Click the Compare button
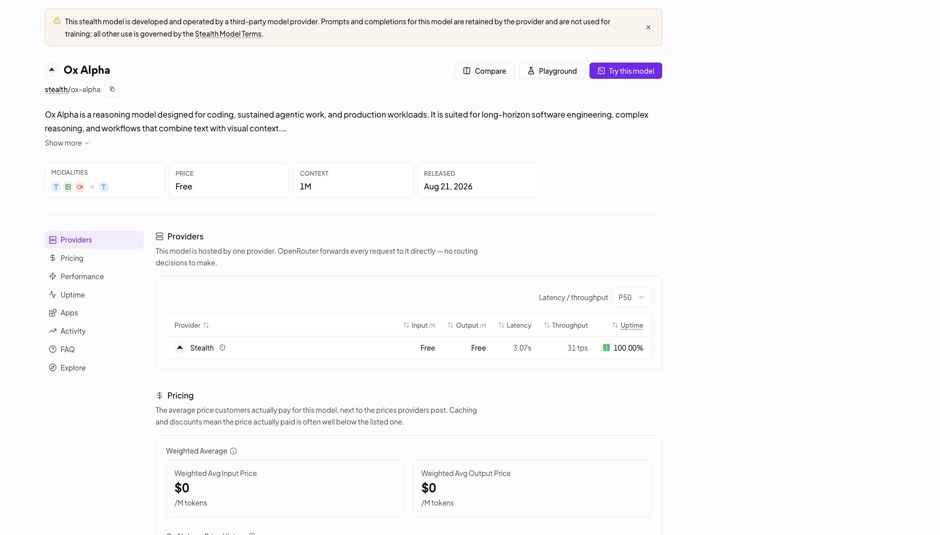 [484, 71]
